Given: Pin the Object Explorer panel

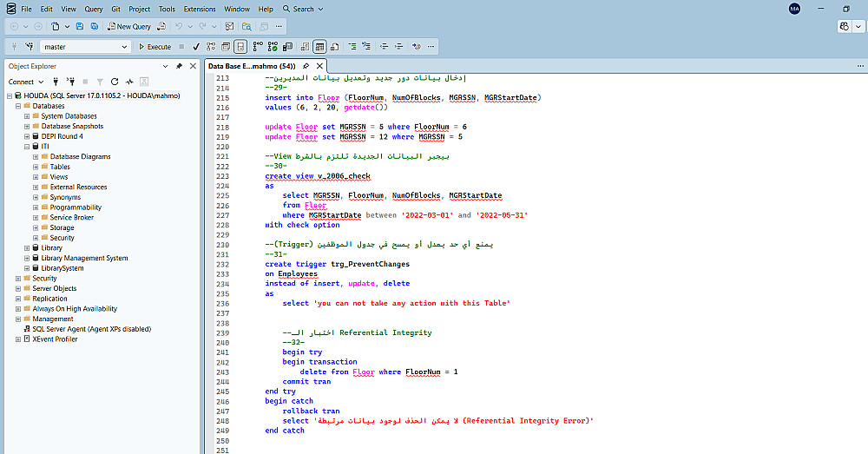Looking at the screenshot, I should (179, 66).
